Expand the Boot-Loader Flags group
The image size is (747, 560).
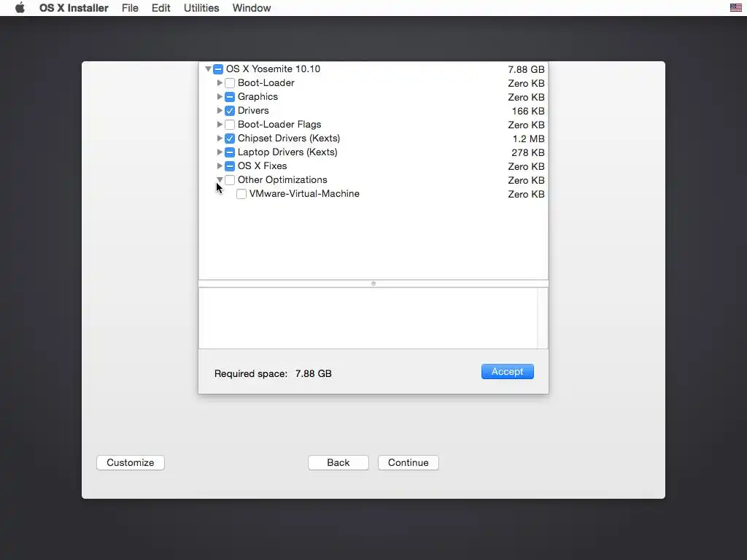tap(220, 124)
